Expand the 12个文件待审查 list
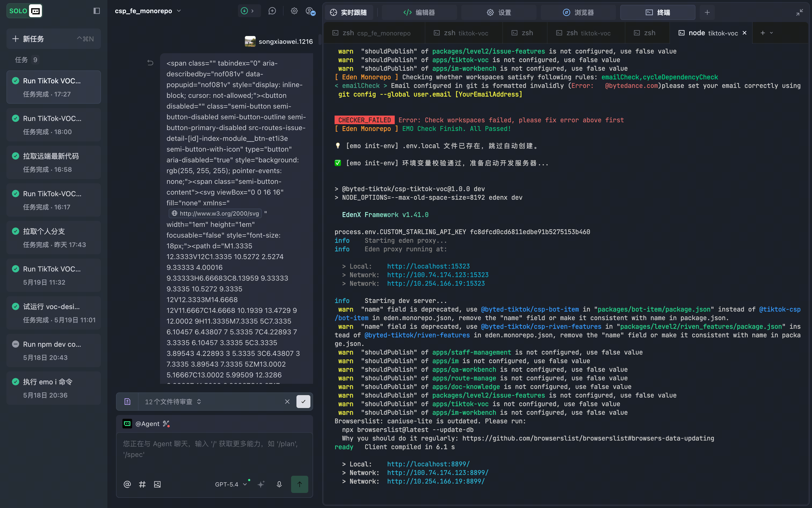Image resolution: width=812 pixels, height=508 pixels. [173, 402]
